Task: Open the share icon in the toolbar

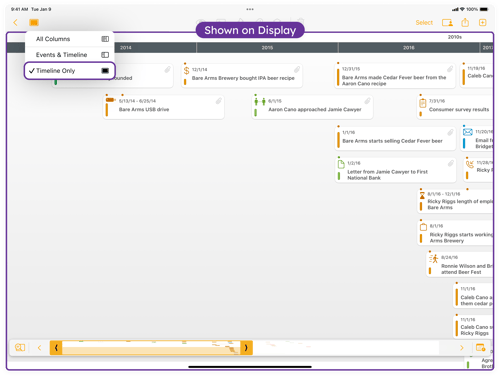Action: (x=465, y=22)
